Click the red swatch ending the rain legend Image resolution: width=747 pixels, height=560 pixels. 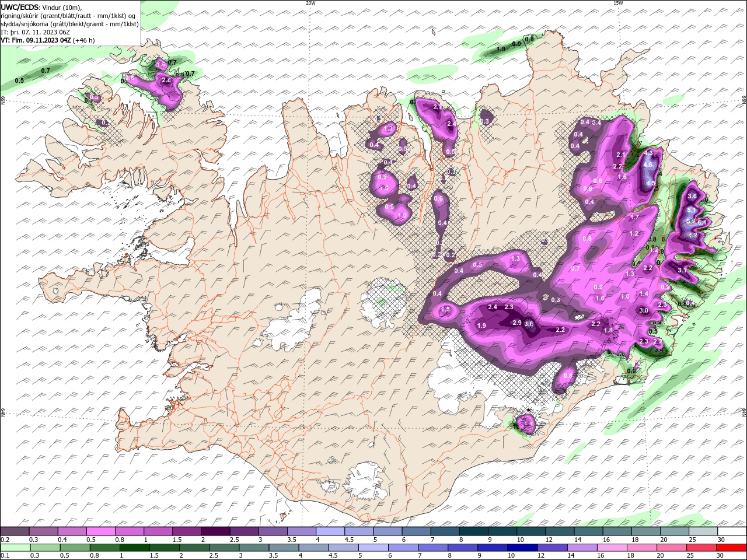coord(732,548)
